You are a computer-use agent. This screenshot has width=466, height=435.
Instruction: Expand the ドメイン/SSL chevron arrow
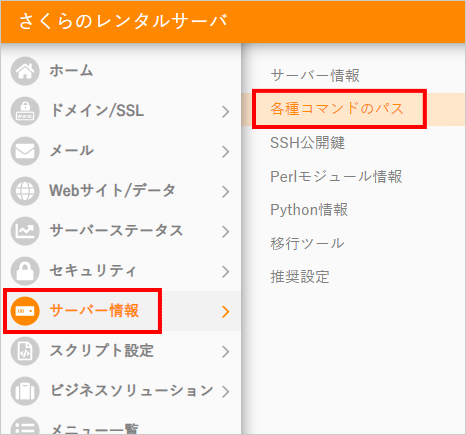point(226,112)
